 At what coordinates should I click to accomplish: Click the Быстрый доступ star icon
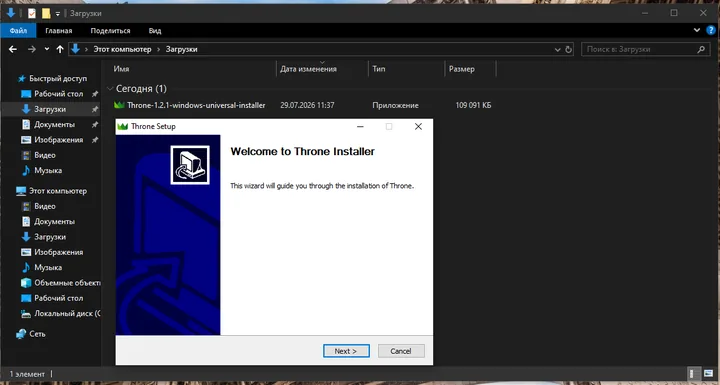coord(21,79)
